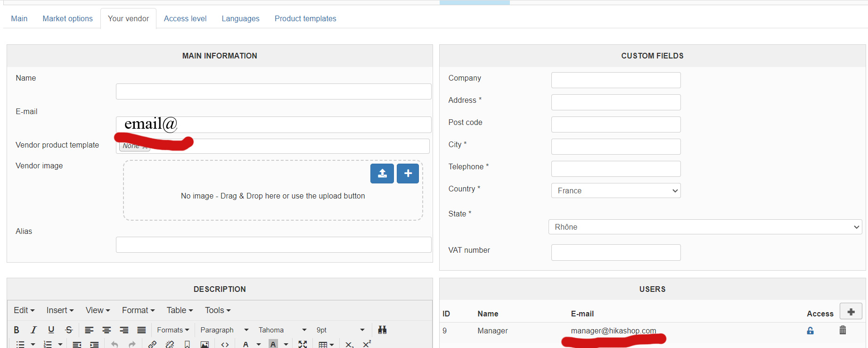
Task: Toggle strikethrough formatting in editor
Action: pos(69,330)
